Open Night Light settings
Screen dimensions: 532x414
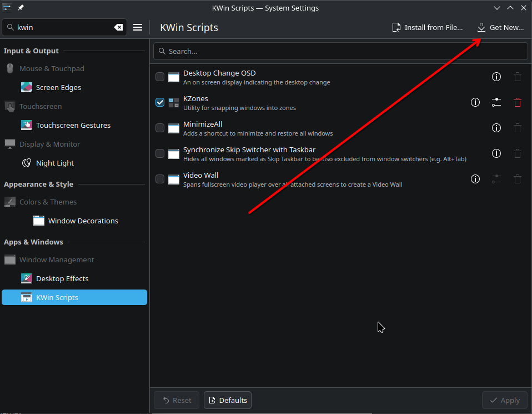(74, 163)
